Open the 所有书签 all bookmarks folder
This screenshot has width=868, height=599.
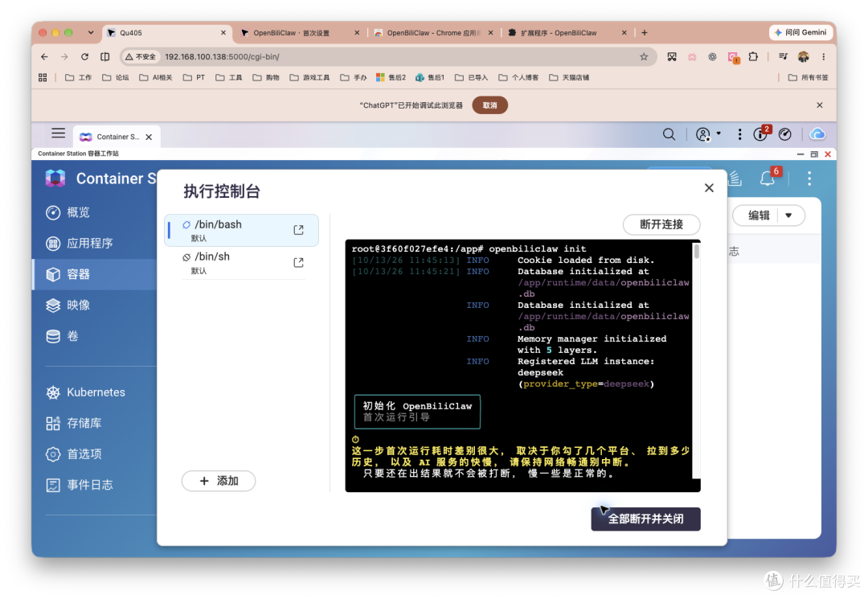pyautogui.click(x=809, y=77)
